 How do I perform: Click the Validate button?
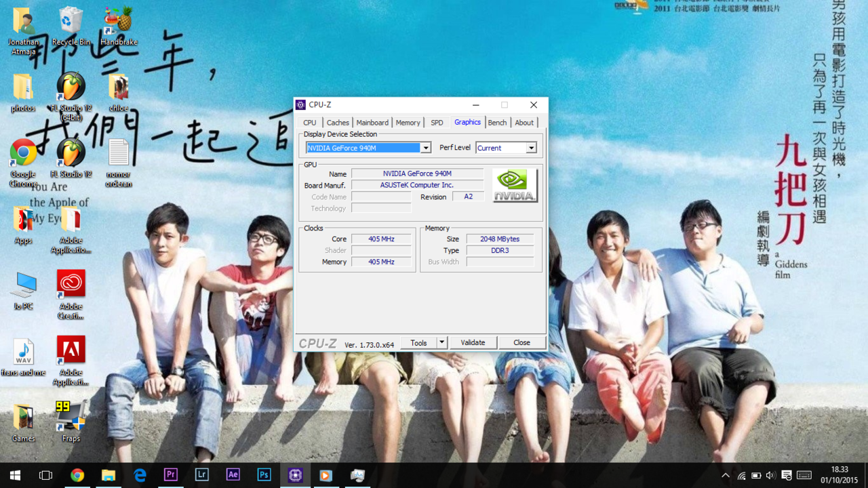pos(473,343)
